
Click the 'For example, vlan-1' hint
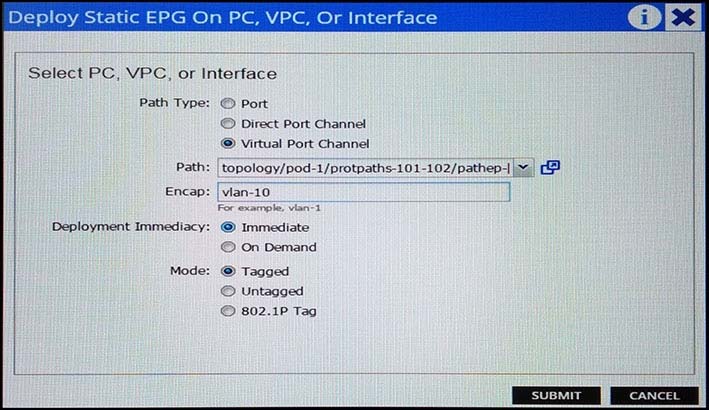269,208
